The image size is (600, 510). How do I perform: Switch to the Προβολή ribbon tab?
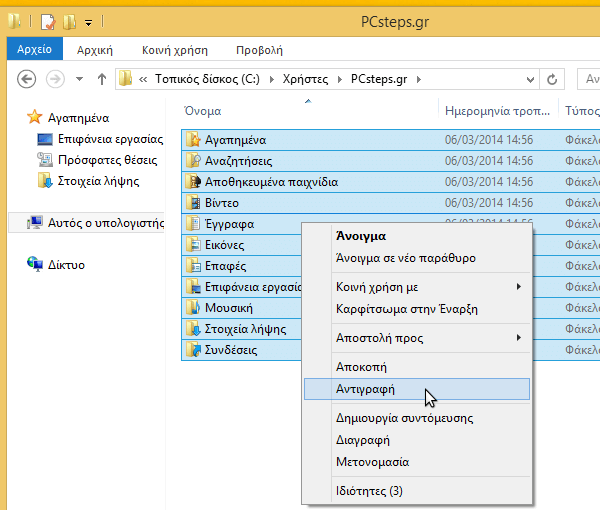pyautogui.click(x=259, y=50)
